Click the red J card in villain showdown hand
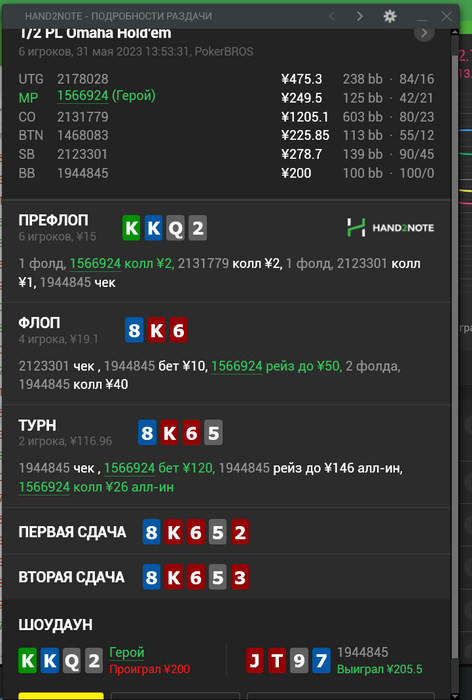Screen dimensions: 472x700 pos(255,661)
